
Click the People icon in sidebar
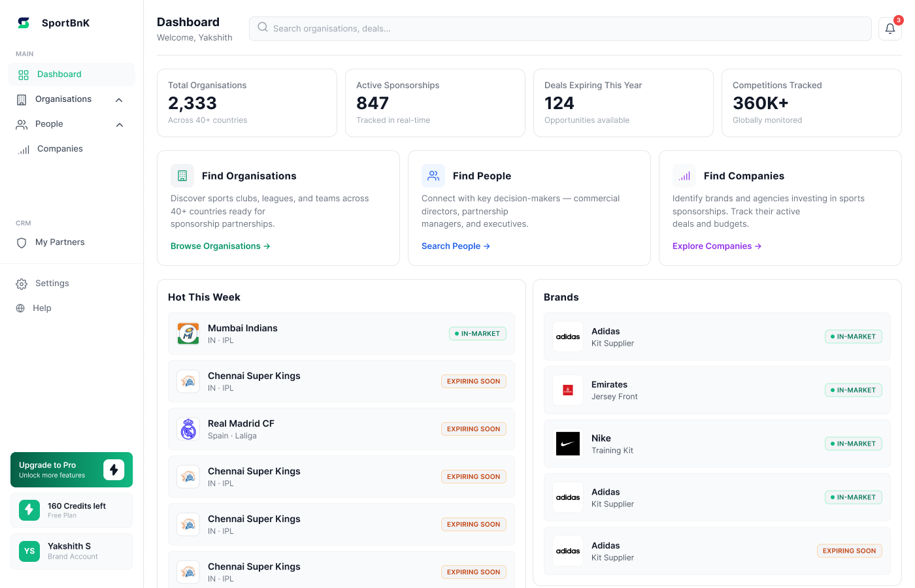(x=22, y=125)
